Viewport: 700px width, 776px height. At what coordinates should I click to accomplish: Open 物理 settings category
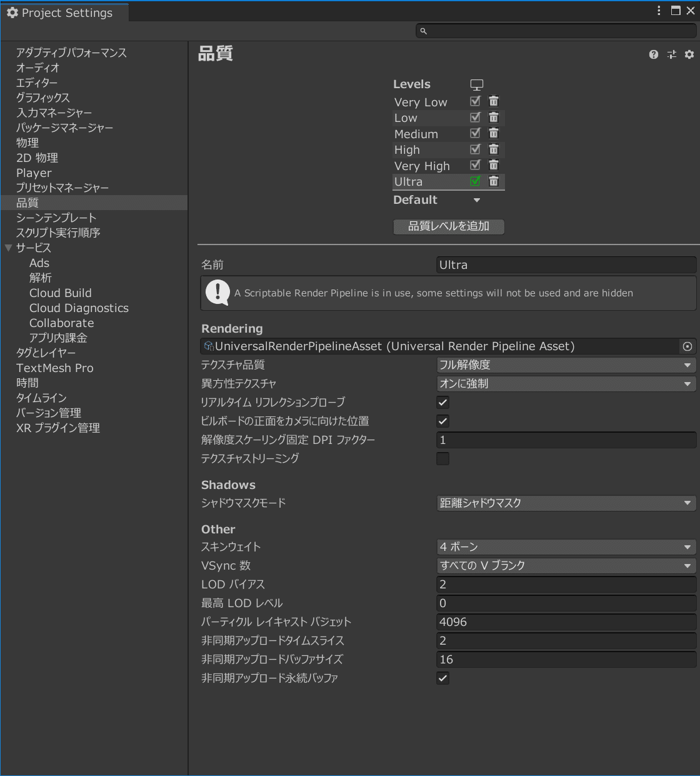(27, 143)
